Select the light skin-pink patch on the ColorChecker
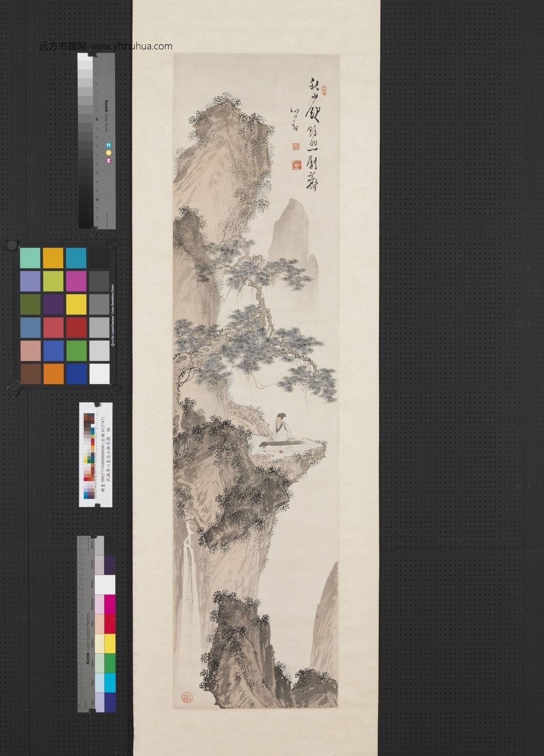 click(30, 350)
